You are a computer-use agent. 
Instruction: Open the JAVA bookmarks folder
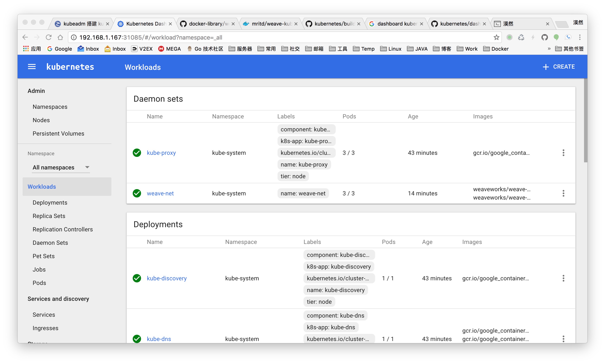[417, 49]
